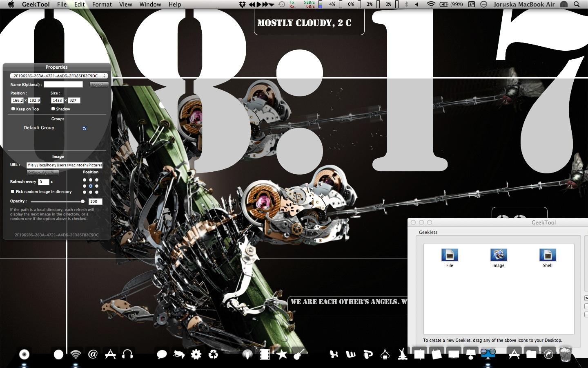This screenshot has width=588, height=368.
Task: Click the Opacity value field showing 100
Action: coord(95,201)
